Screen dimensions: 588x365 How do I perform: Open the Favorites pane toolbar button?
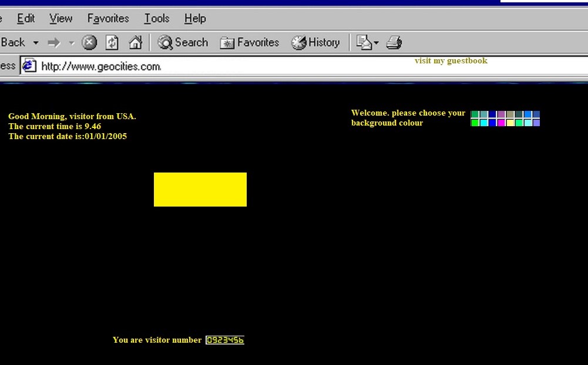coord(250,42)
